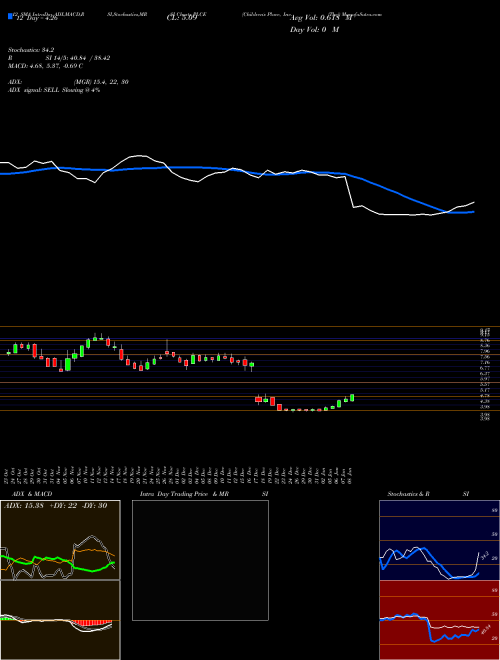Click the 'ADX signal: SELL' text line

[x=54, y=90]
